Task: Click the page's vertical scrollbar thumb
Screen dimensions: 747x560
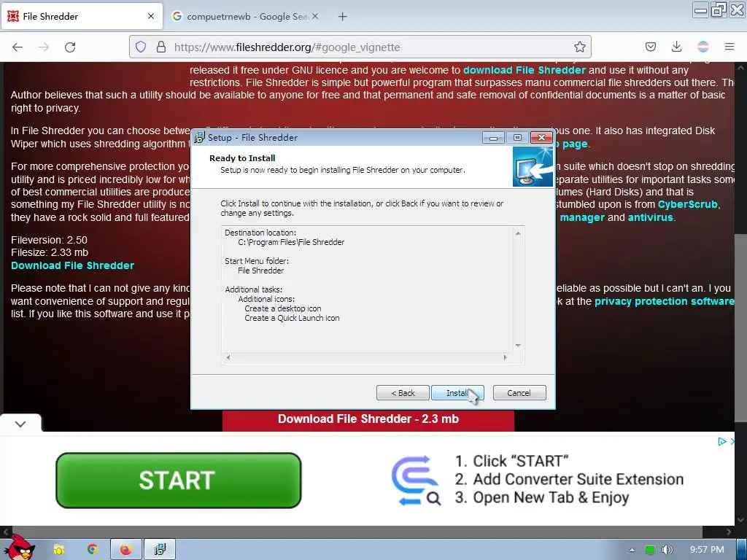Action: click(740, 329)
